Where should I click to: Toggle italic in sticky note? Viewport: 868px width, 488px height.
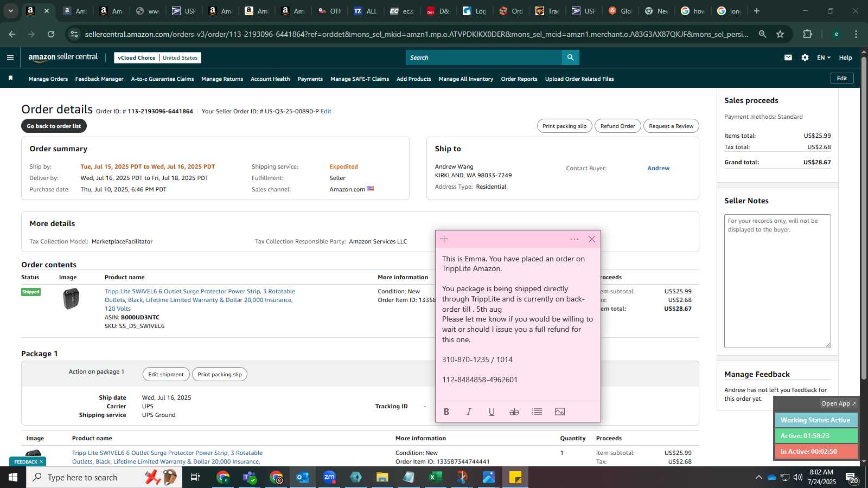[469, 412]
